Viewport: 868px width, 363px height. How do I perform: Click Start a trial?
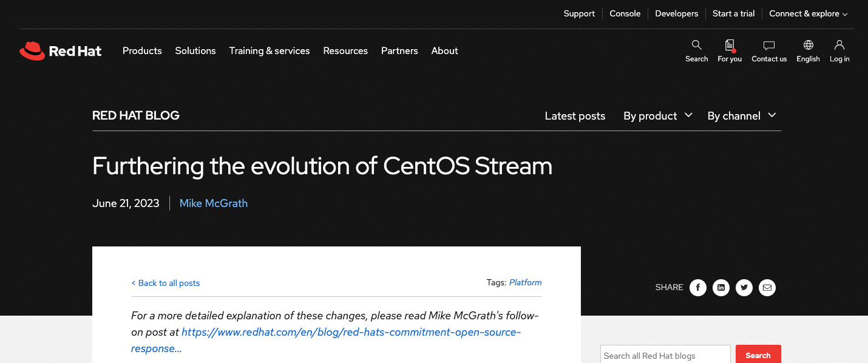coord(733,13)
